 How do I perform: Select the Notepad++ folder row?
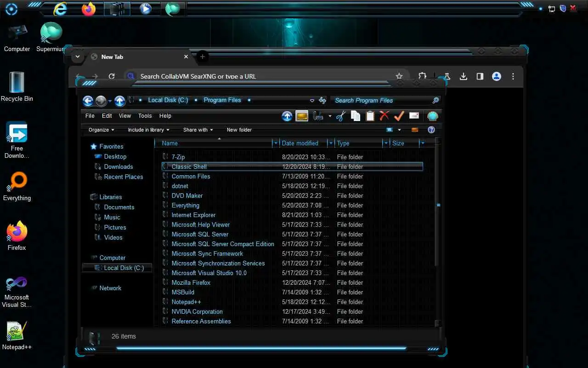(x=292, y=302)
